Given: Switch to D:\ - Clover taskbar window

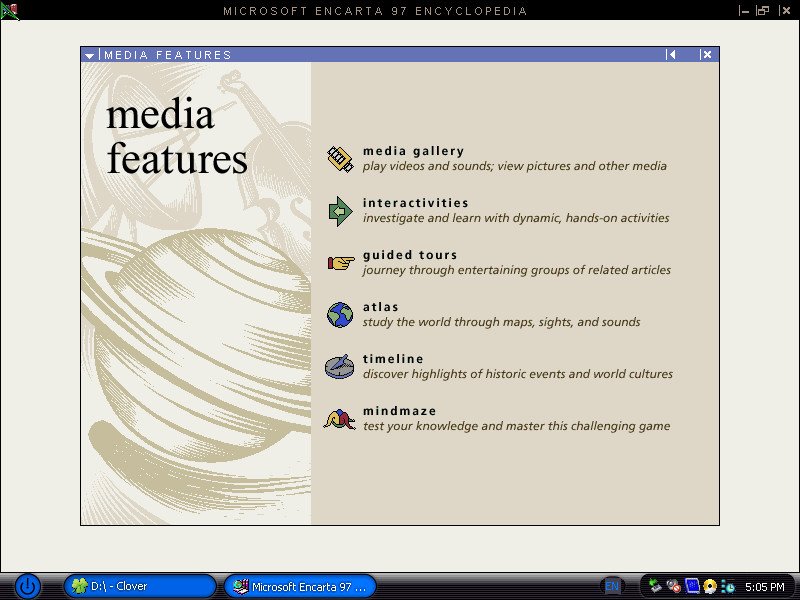Looking at the screenshot, I should [140, 586].
